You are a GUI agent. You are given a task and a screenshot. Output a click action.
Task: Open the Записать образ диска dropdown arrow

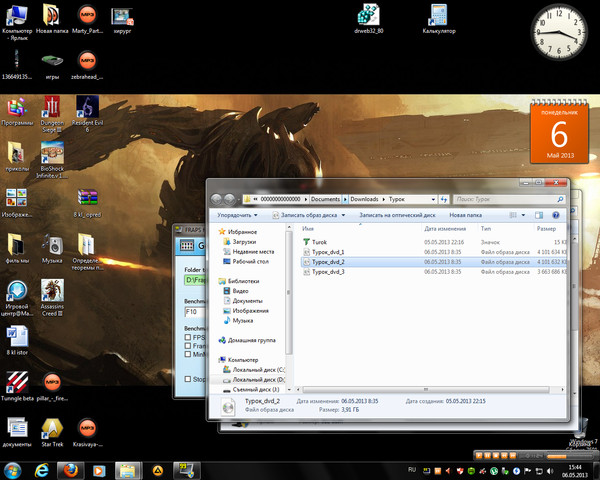click(x=343, y=215)
